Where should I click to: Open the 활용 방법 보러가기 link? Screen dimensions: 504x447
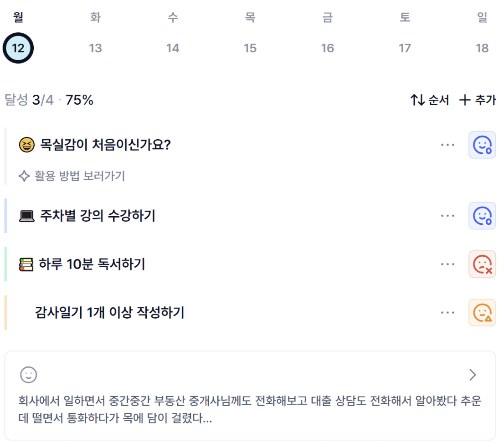[72, 176]
